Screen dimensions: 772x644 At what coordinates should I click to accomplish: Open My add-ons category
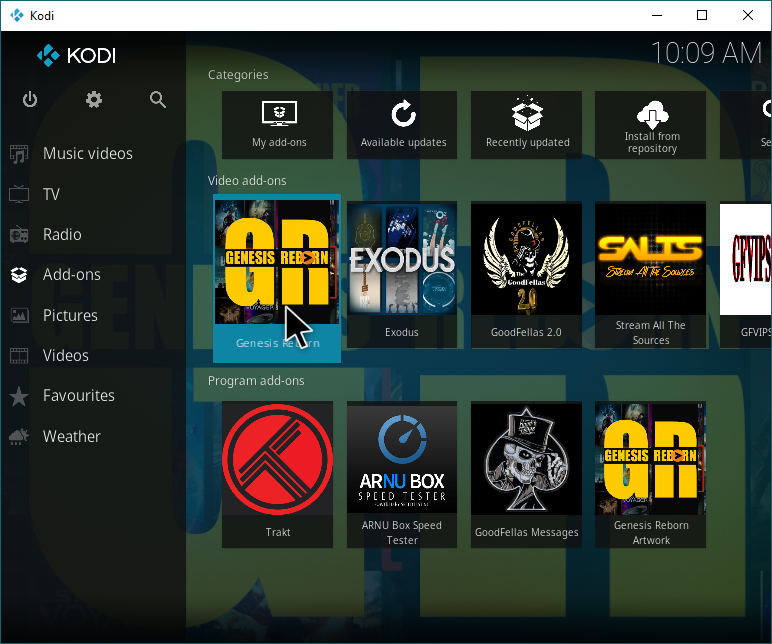point(277,125)
